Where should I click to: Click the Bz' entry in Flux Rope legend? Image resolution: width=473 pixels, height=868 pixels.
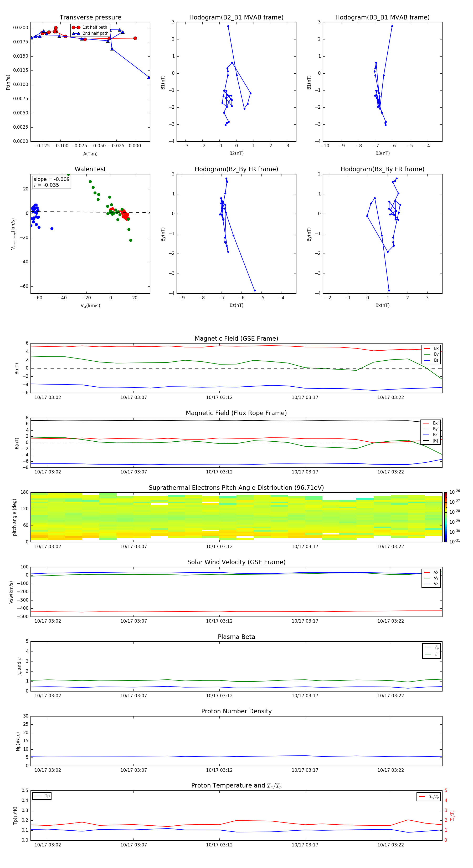[x=431, y=435]
